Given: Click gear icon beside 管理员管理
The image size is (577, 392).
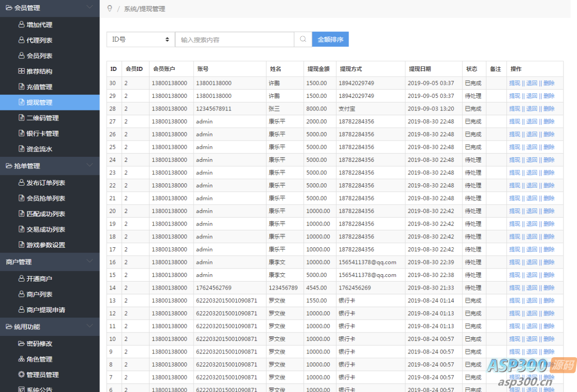Looking at the screenshot, I should click(21, 374).
